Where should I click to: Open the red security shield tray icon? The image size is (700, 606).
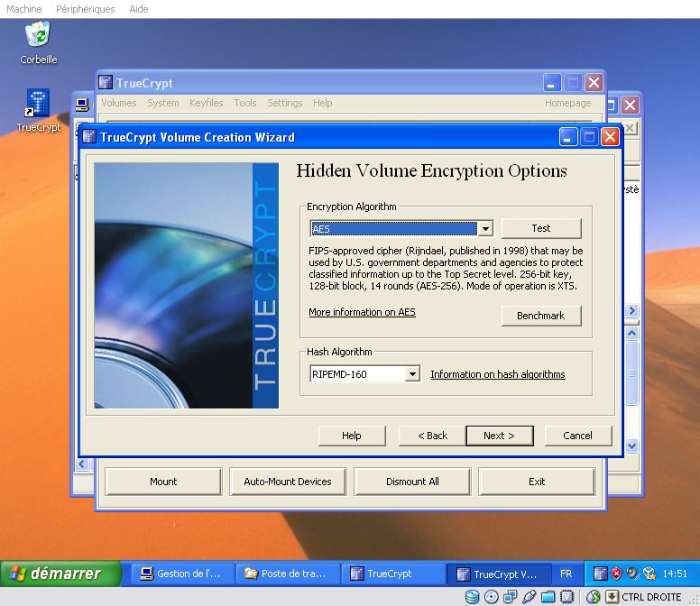coord(616,574)
